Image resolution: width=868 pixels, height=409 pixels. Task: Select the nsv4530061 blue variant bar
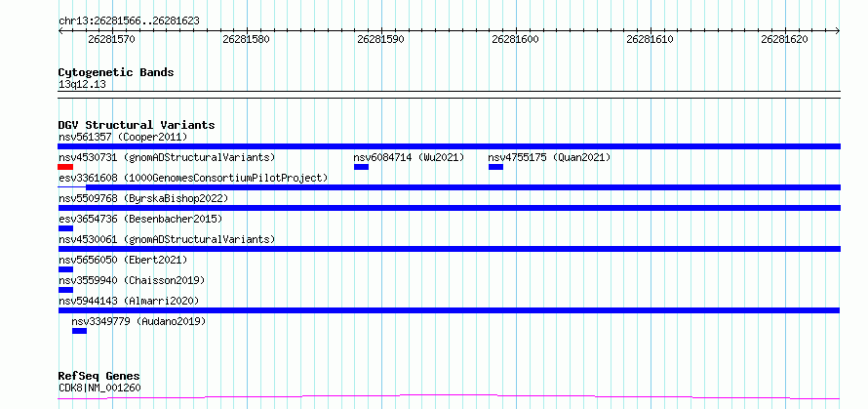coord(450,249)
